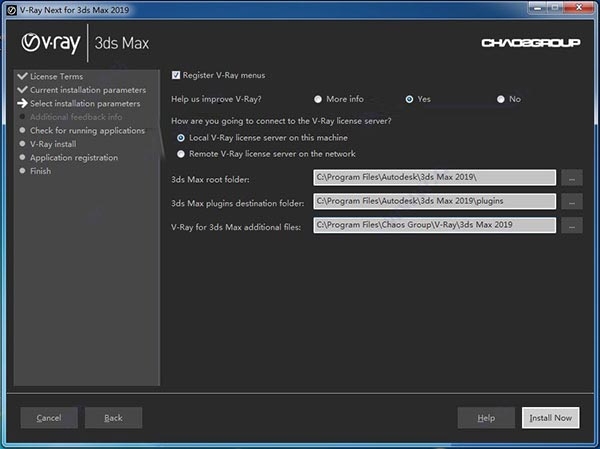Image resolution: width=600 pixels, height=449 pixels.
Task: Click the V-Ray additional files path field
Action: 434,226
